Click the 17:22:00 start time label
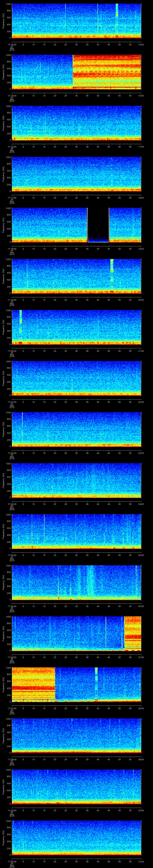This screenshot has width=153, height=868. 12,453
